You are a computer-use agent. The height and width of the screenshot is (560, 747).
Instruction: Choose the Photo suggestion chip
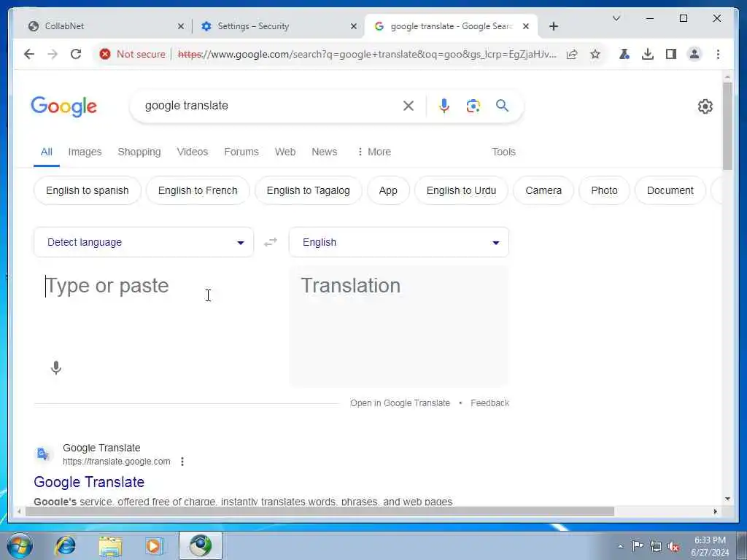(x=604, y=190)
